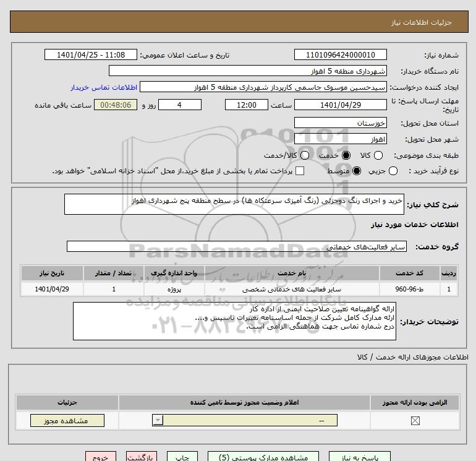Select the کالا/خدمت radio button
The width and height of the screenshot is (476, 461).
pyautogui.click(x=305, y=155)
